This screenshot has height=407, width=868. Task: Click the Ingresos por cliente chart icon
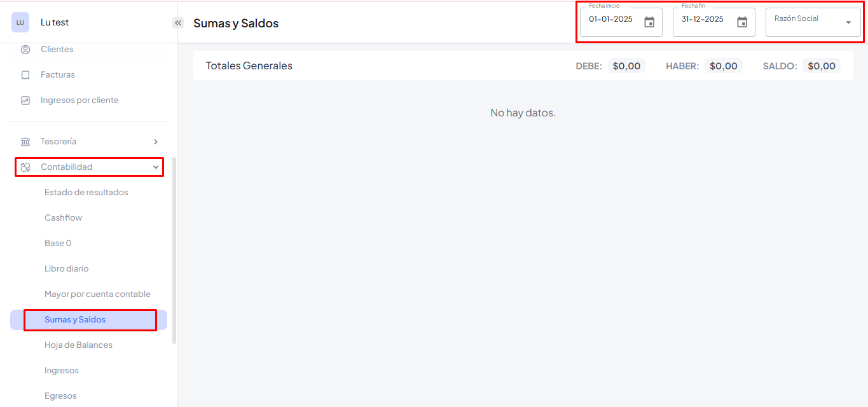tap(25, 100)
